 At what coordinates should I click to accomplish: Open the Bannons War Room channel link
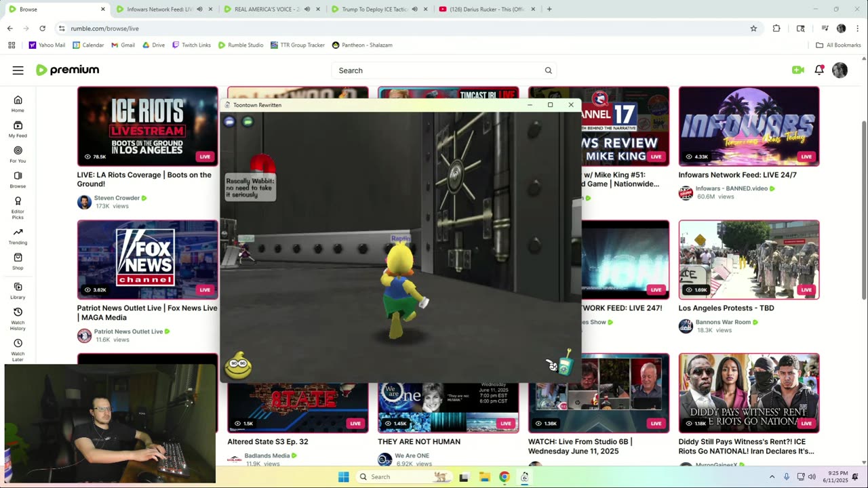pyautogui.click(x=724, y=322)
